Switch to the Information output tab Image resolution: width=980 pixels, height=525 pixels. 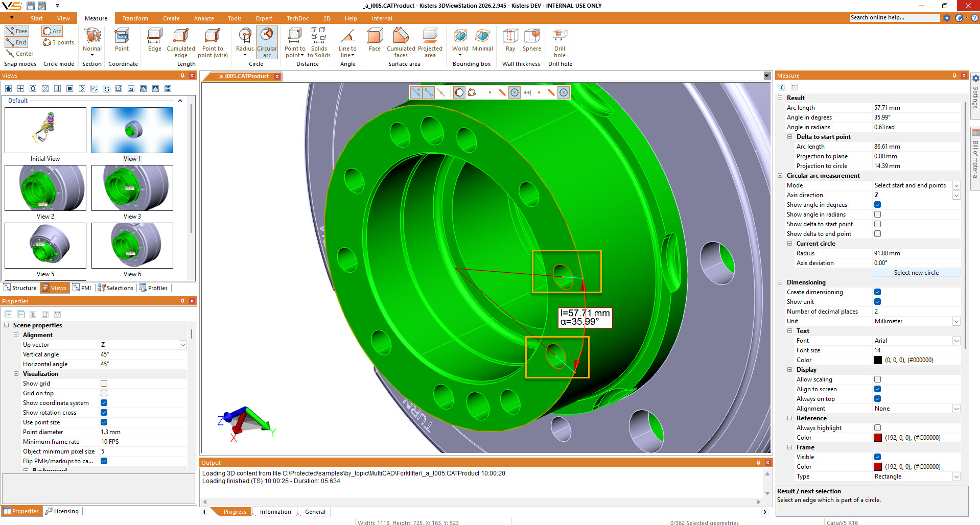(275, 512)
